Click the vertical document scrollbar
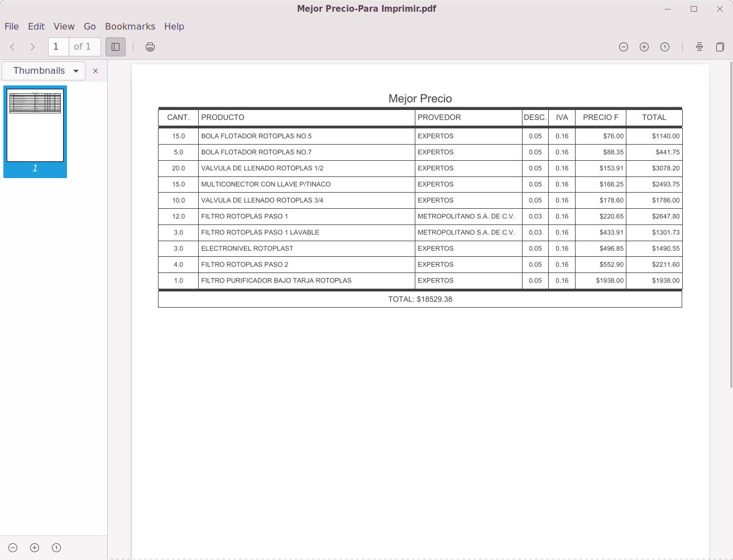This screenshot has width=733, height=560. click(x=731, y=223)
